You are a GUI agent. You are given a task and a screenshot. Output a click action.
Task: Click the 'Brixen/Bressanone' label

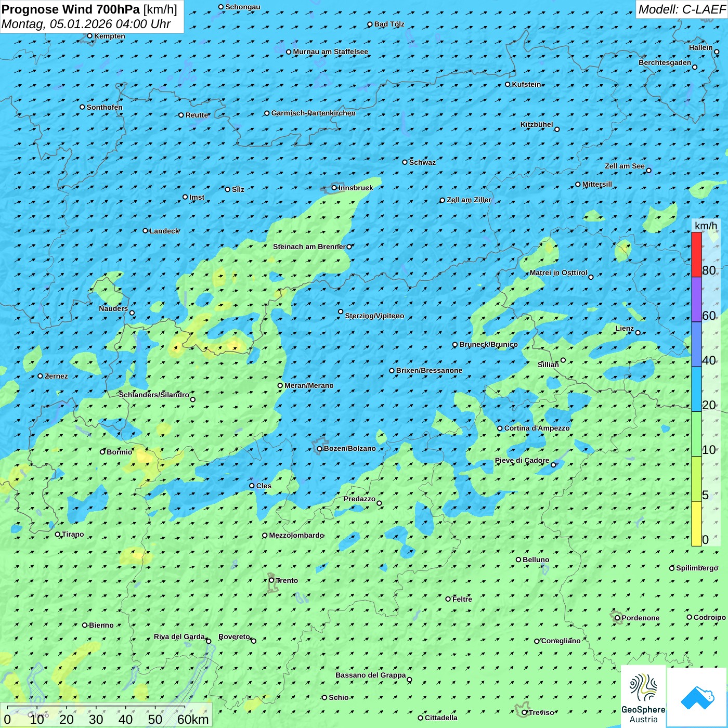click(429, 370)
